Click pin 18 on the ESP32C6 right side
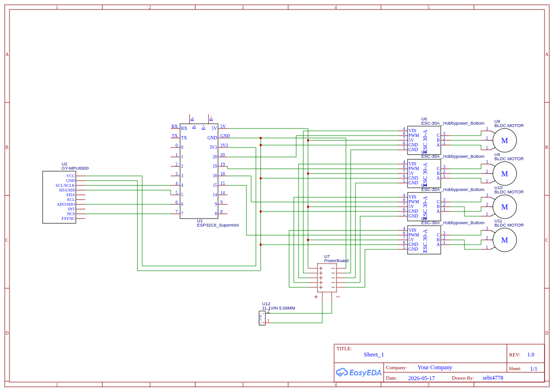554x392 pixels. pos(215,176)
